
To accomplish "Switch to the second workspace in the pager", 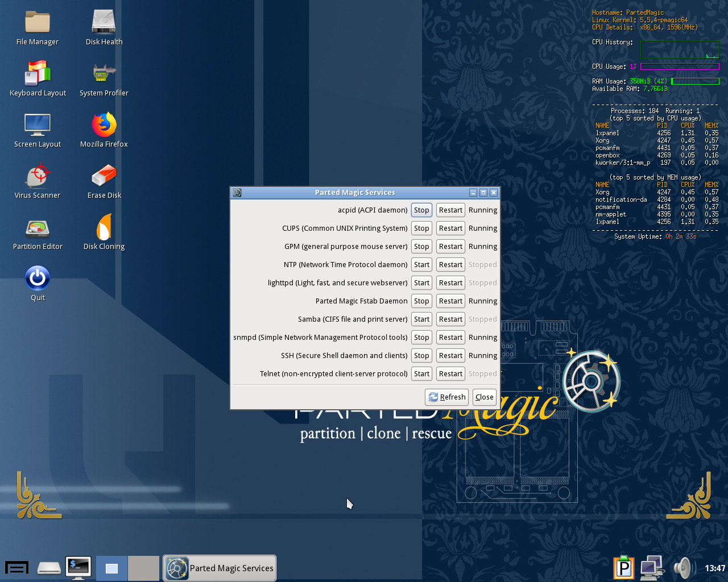I will (143, 568).
